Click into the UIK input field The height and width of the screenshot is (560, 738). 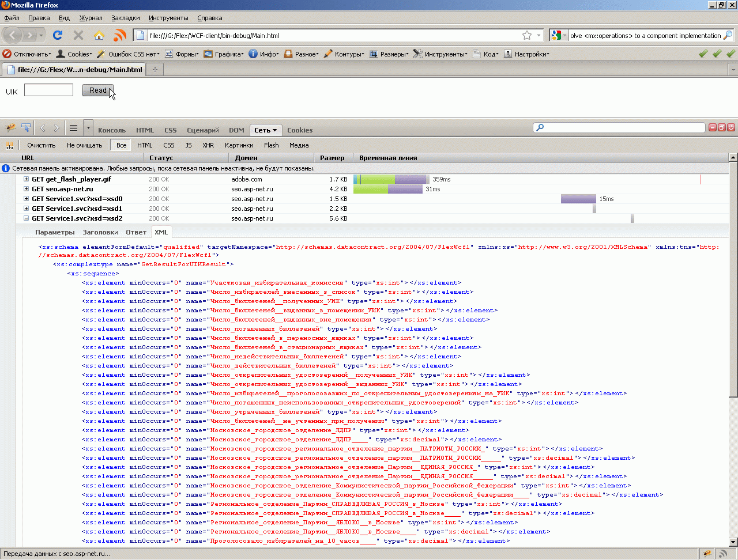click(x=48, y=90)
